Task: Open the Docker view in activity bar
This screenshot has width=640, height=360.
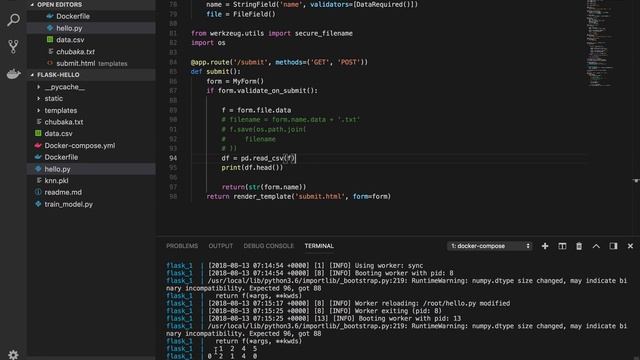Action: click(x=13, y=74)
